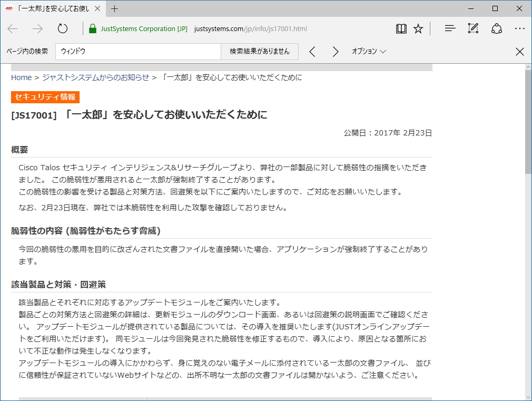The image size is (532, 401).
Task: Navigate back to previous page
Action: point(12,28)
